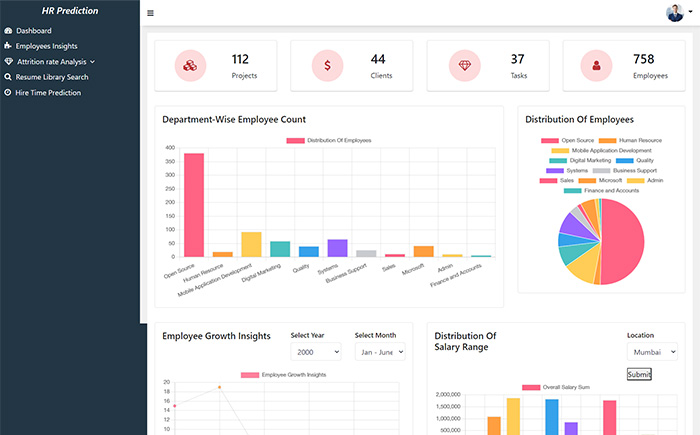Click the Mobile Application Development bar
This screenshot has width=700, height=435.
tap(251, 244)
